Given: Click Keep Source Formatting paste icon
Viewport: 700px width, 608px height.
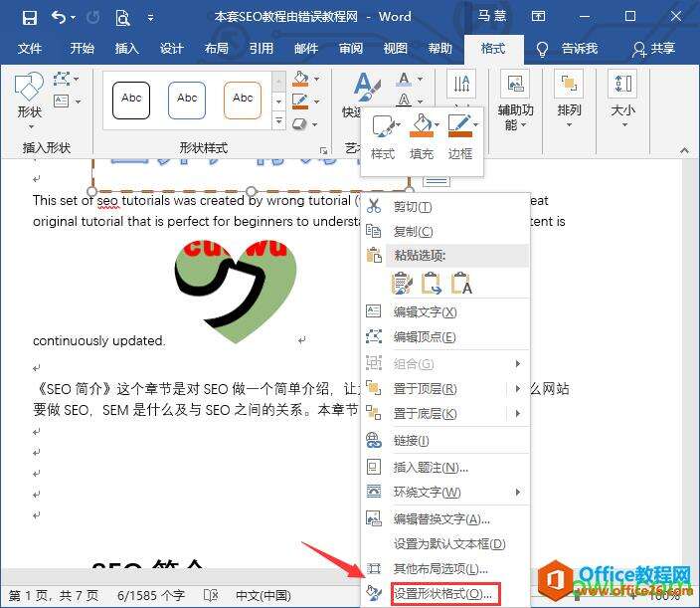Looking at the screenshot, I should [402, 284].
